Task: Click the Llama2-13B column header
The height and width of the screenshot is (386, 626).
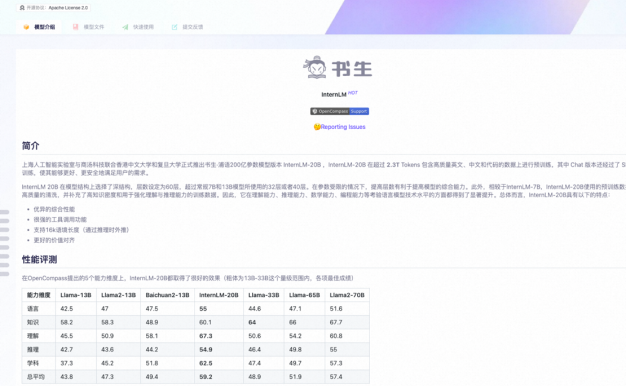Action: tap(119, 295)
